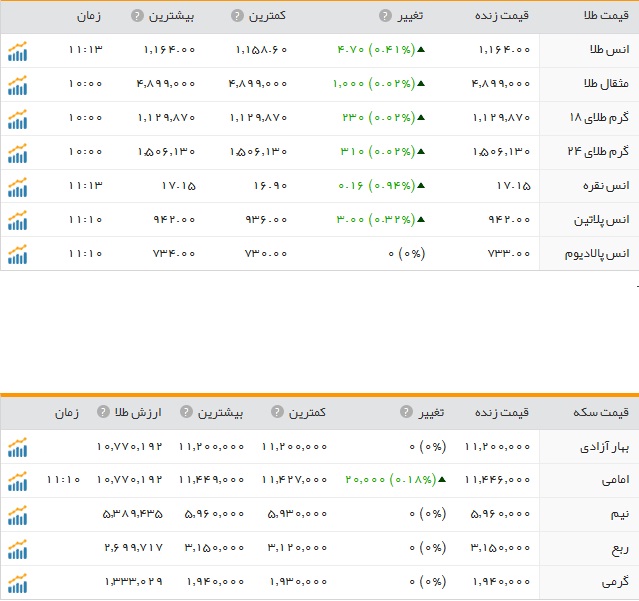
Task: Open chart icon for انس پالادیوم row
Action: [x=18, y=255]
